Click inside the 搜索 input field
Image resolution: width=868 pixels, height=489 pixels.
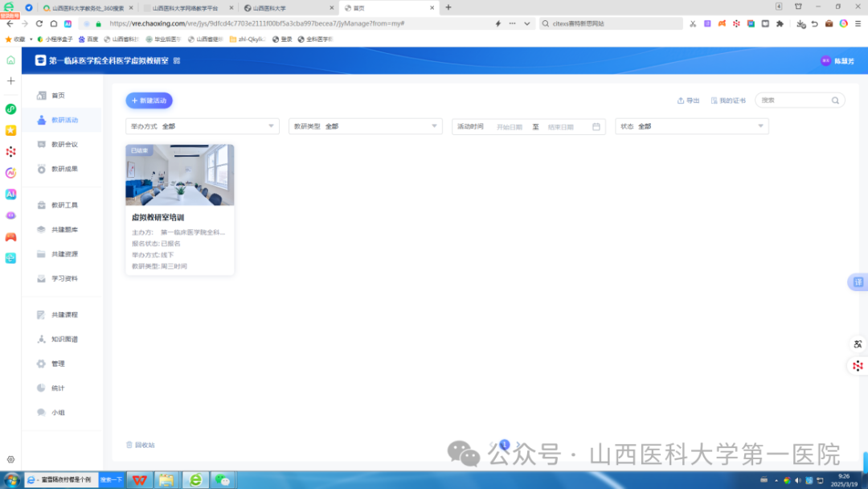tap(792, 101)
